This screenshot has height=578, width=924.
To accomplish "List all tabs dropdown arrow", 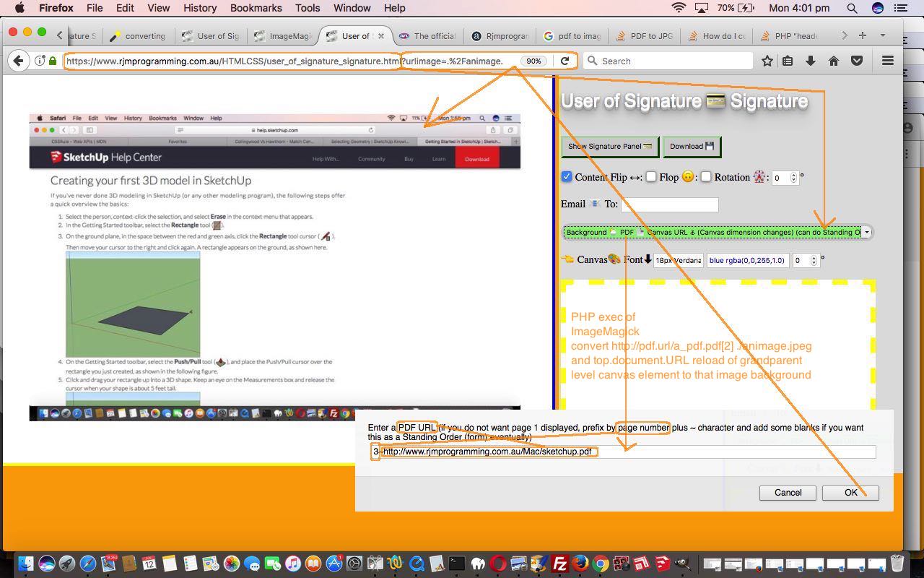I will click(882, 35).
